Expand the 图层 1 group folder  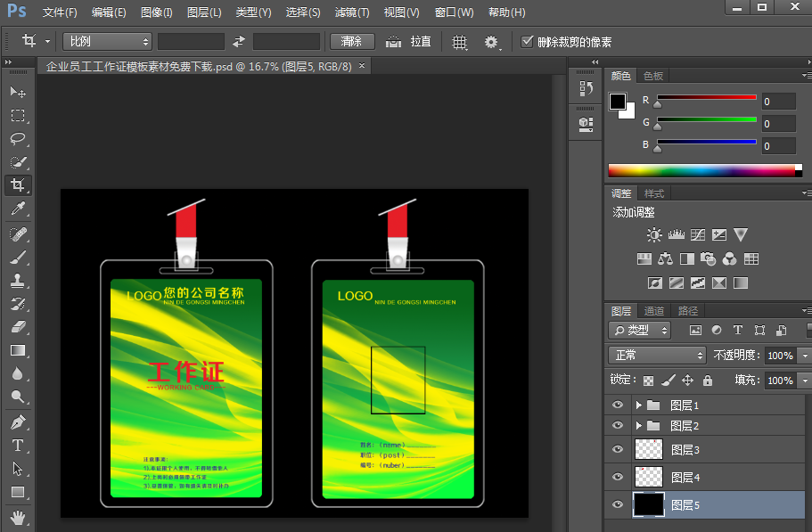coord(638,405)
